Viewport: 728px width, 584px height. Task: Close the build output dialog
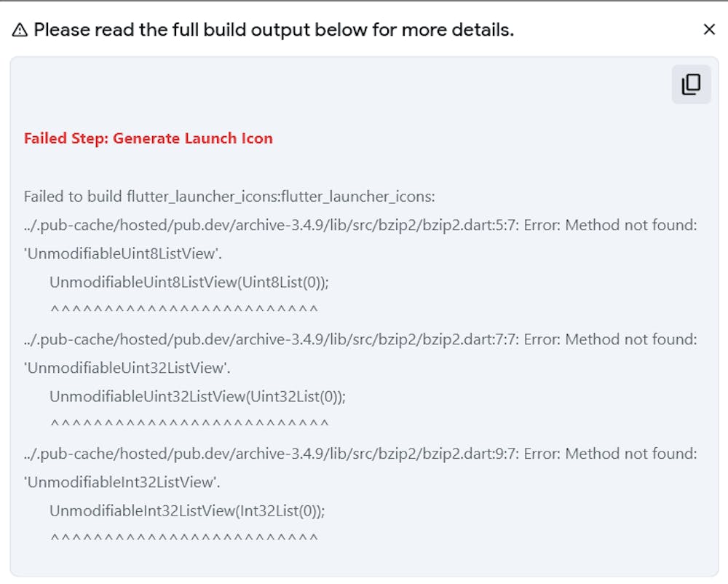[x=709, y=29]
